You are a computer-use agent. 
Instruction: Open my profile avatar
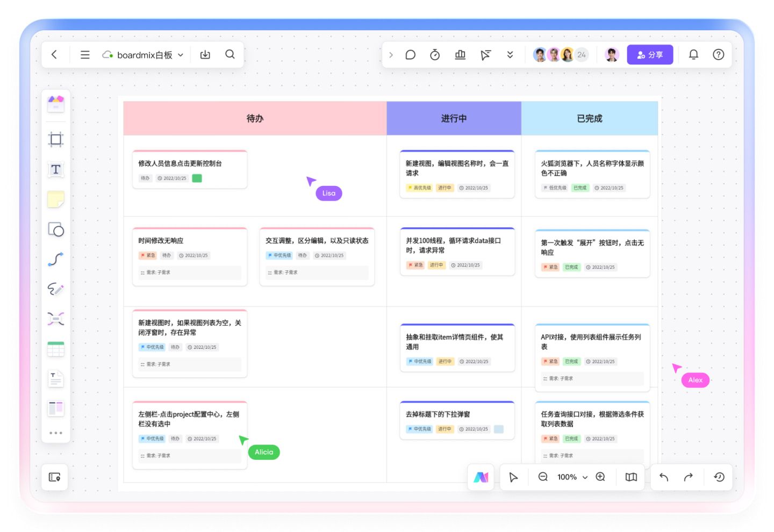(x=612, y=55)
